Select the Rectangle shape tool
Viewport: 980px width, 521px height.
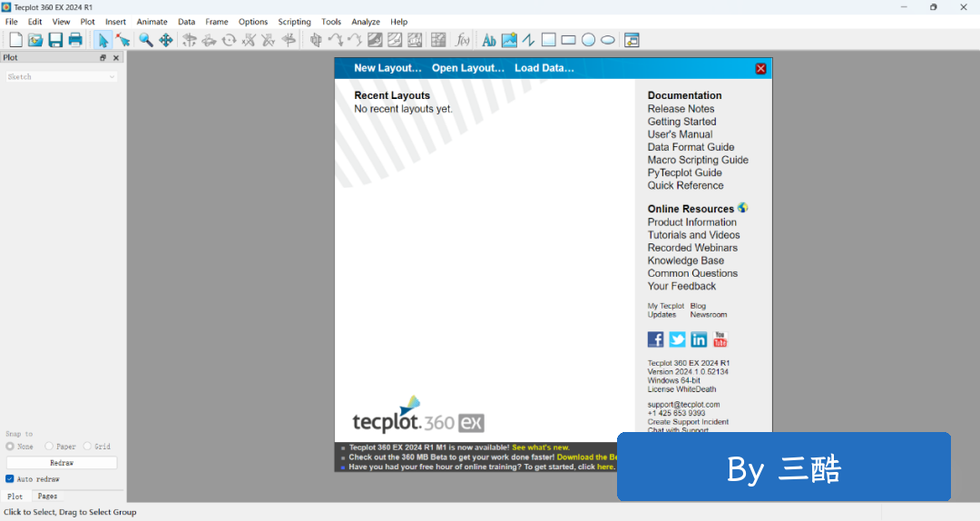coord(568,40)
